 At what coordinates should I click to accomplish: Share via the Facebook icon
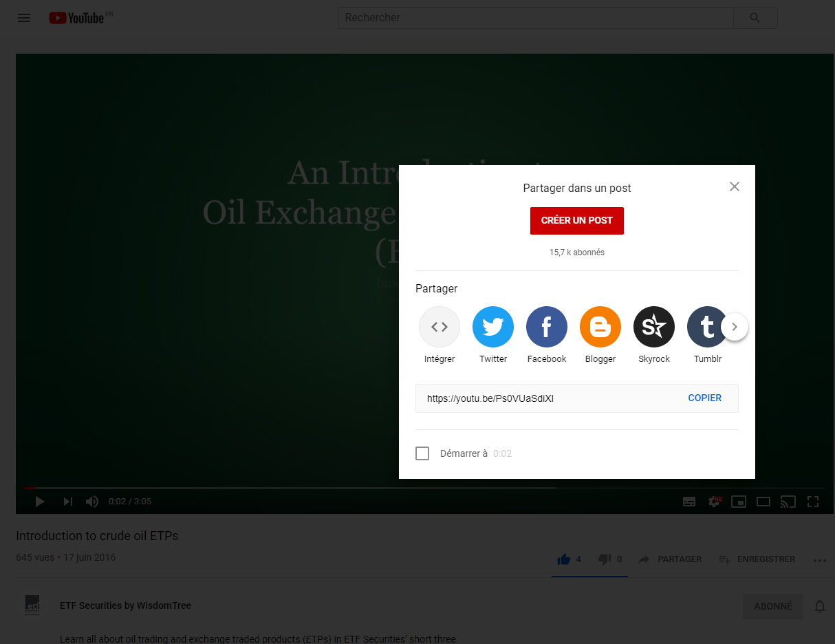click(547, 327)
